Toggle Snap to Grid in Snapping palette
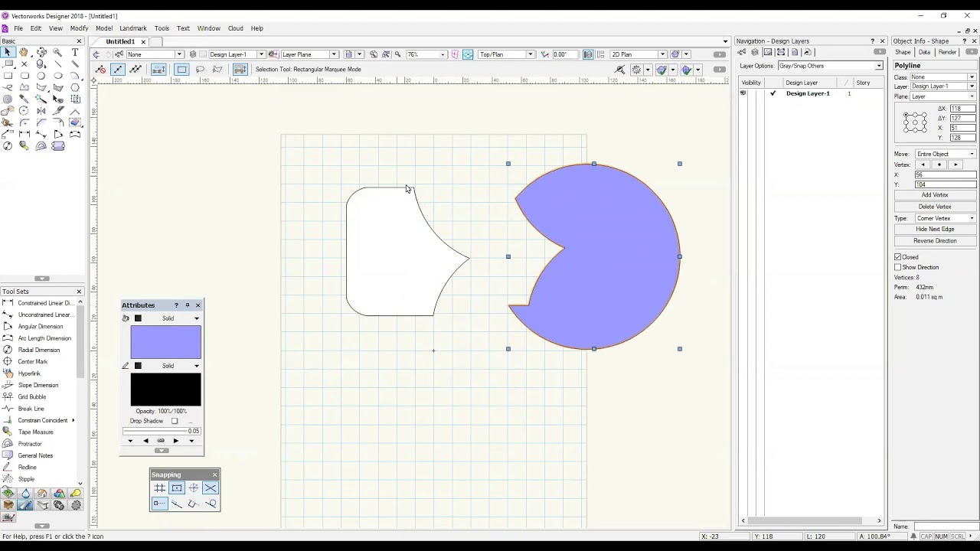 coord(159,487)
